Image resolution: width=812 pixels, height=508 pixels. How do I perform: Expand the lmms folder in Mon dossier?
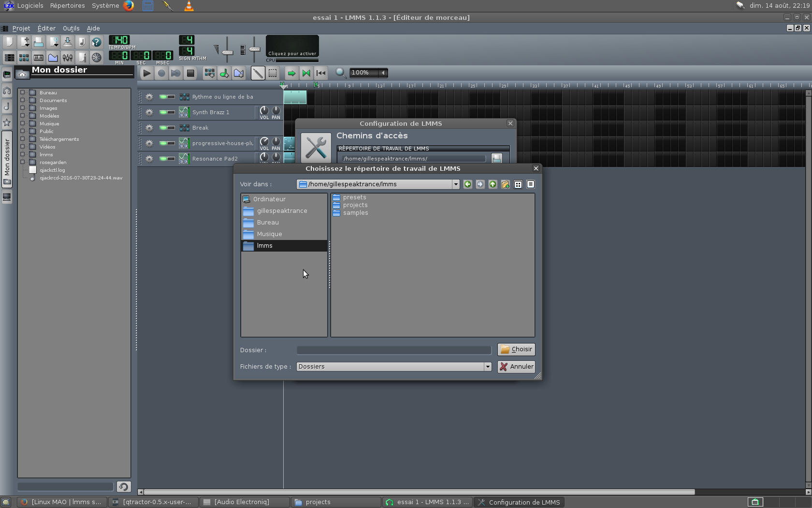click(x=22, y=154)
